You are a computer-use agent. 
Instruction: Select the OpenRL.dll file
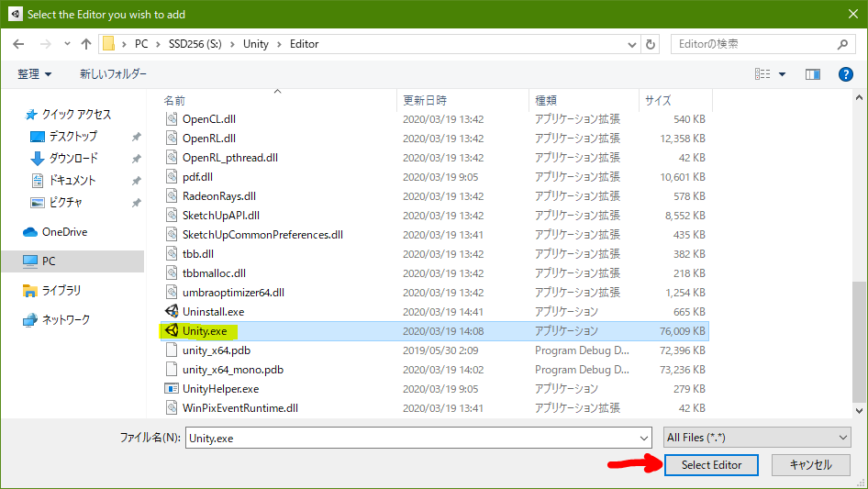point(208,139)
